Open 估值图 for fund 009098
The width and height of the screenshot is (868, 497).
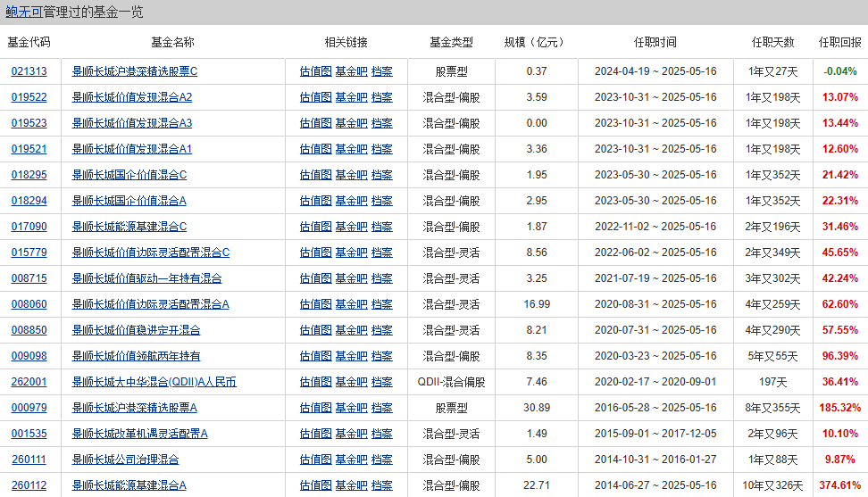click(x=315, y=356)
